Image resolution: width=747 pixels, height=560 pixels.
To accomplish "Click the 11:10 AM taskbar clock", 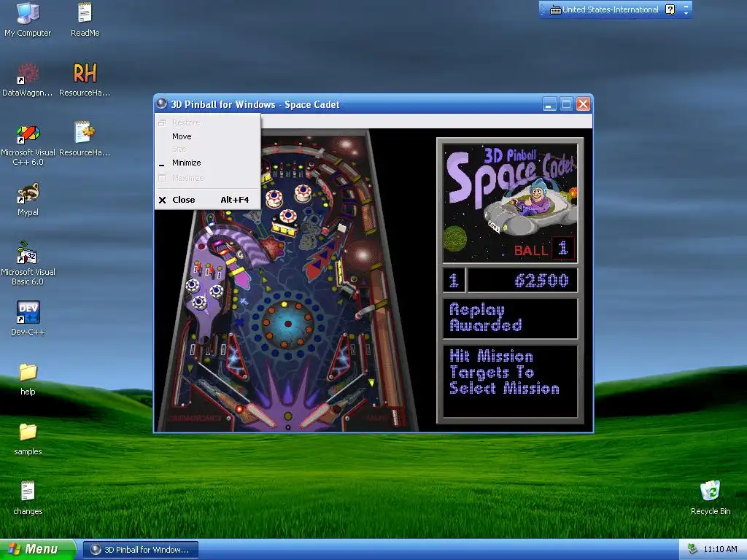I will tap(720, 550).
